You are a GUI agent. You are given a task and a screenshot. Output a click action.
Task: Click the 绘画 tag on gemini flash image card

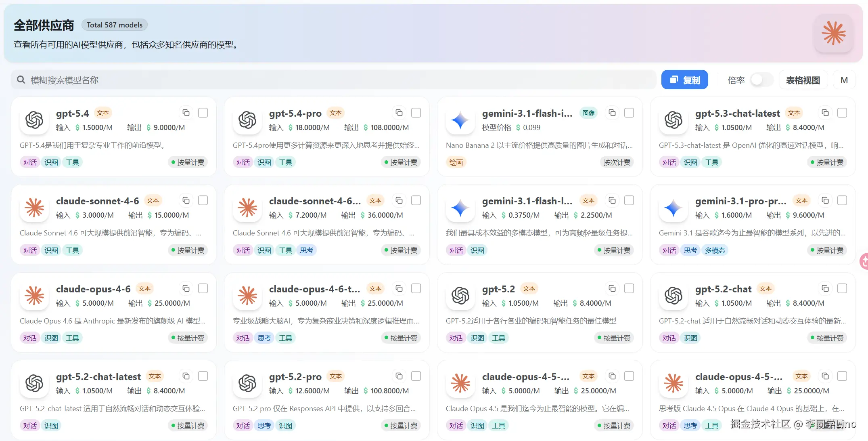[456, 162]
